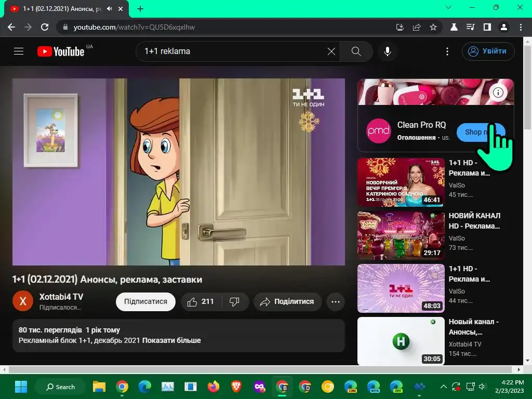Open the more actions ellipsis under video
Image resolution: width=532 pixels, height=399 pixels.
tap(335, 302)
